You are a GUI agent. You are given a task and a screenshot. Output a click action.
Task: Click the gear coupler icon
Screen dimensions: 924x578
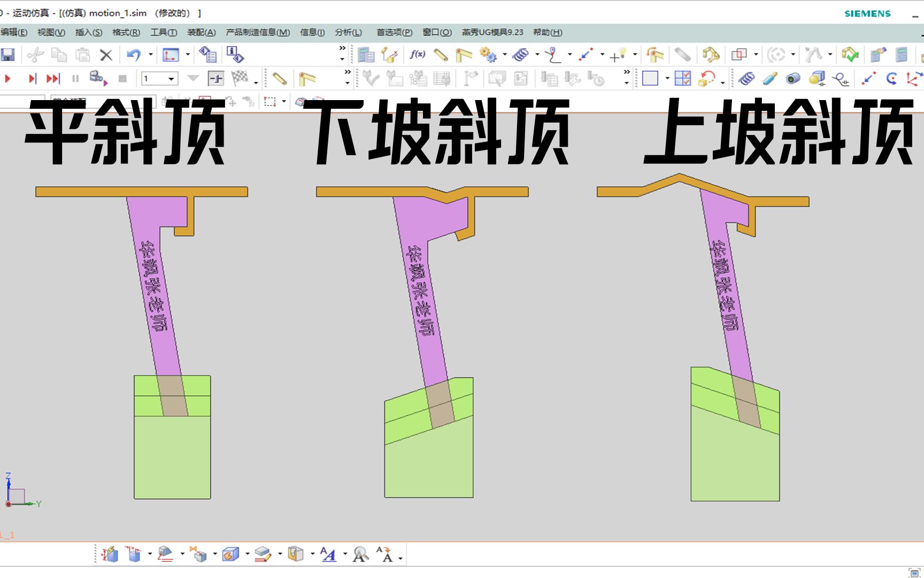[x=488, y=55]
